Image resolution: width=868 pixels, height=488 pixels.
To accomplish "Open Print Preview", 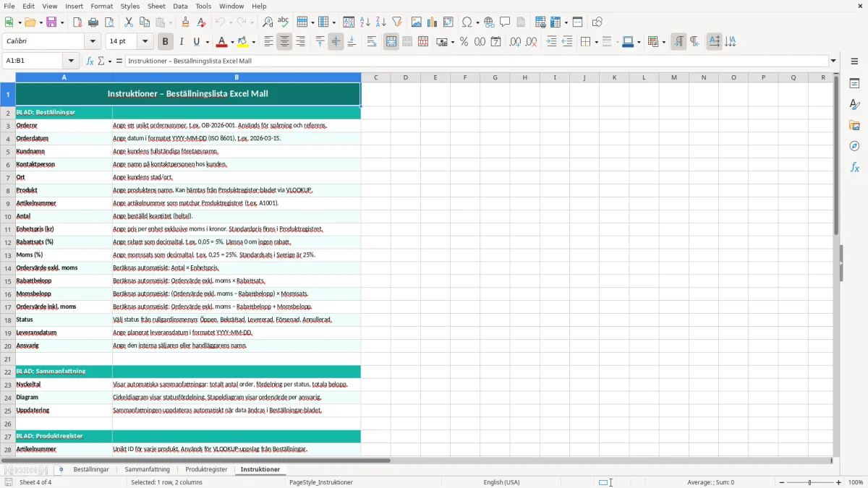I will [x=109, y=22].
